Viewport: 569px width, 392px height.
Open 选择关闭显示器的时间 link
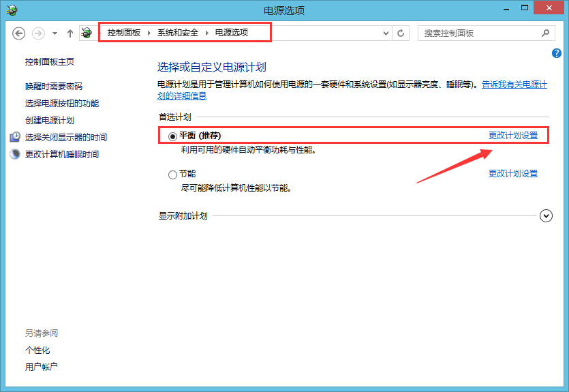click(x=66, y=138)
